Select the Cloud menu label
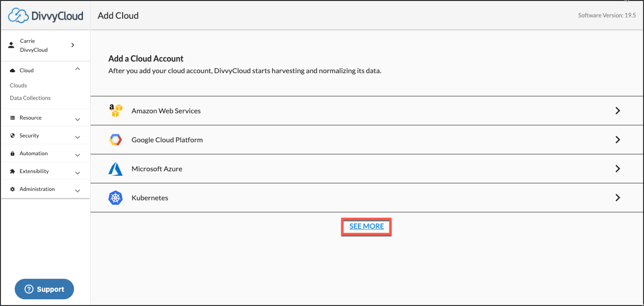The width and height of the screenshot is (644, 306). [x=27, y=70]
